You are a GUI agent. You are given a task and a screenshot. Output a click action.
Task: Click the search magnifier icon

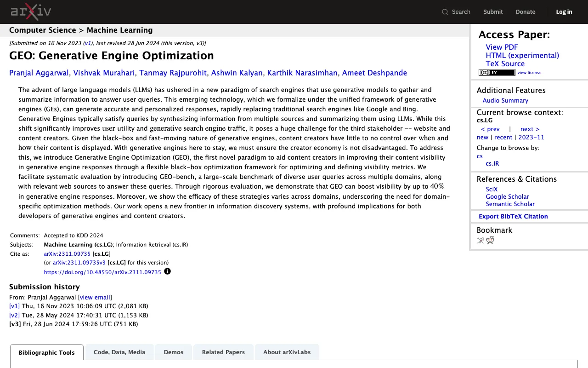[445, 12]
